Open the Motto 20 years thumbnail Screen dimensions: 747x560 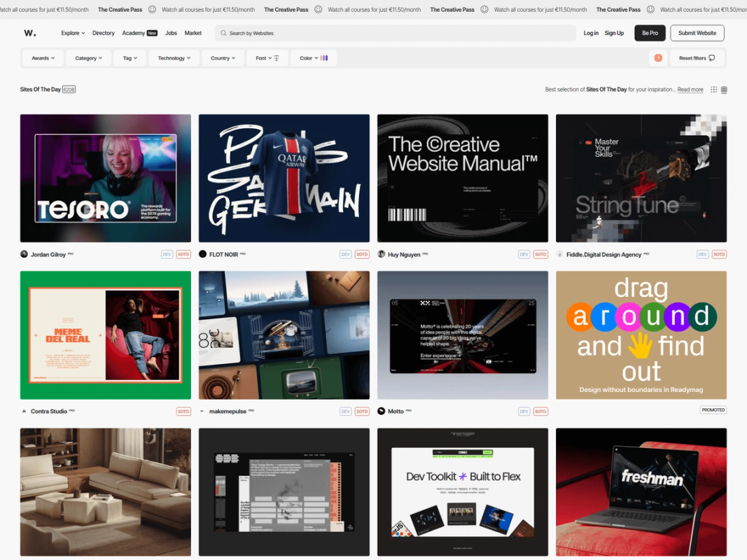point(463,335)
